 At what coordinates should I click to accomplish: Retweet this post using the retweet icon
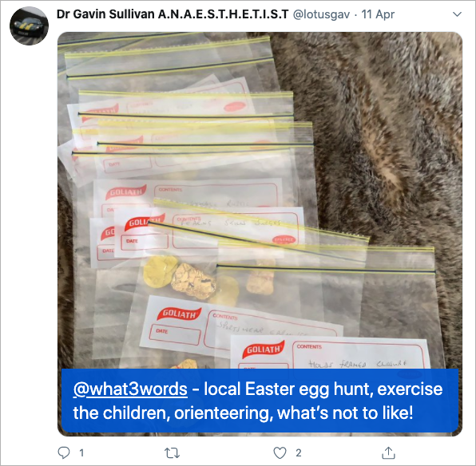coord(173,453)
